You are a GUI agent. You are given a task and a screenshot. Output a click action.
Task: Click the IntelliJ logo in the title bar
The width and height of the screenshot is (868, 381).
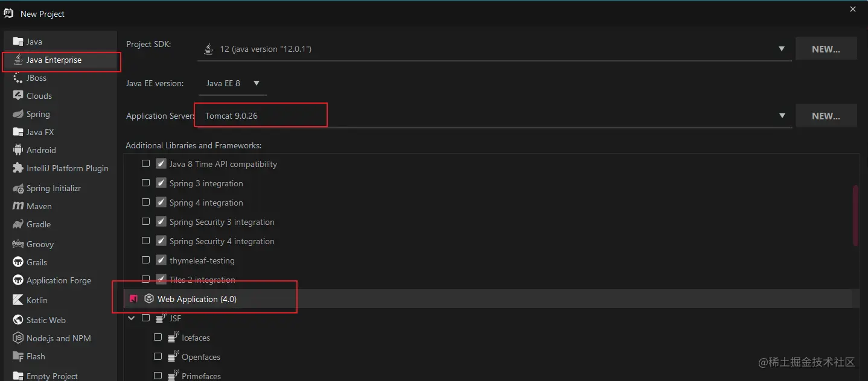coord(8,13)
